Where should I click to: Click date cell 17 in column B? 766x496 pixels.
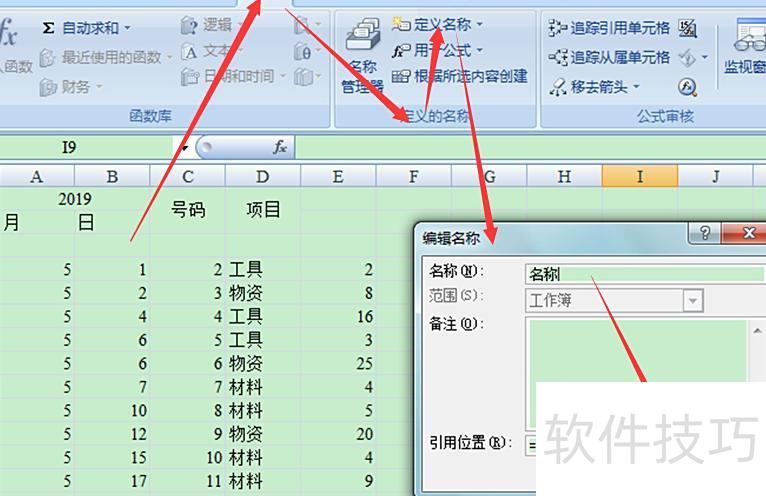(x=112, y=481)
